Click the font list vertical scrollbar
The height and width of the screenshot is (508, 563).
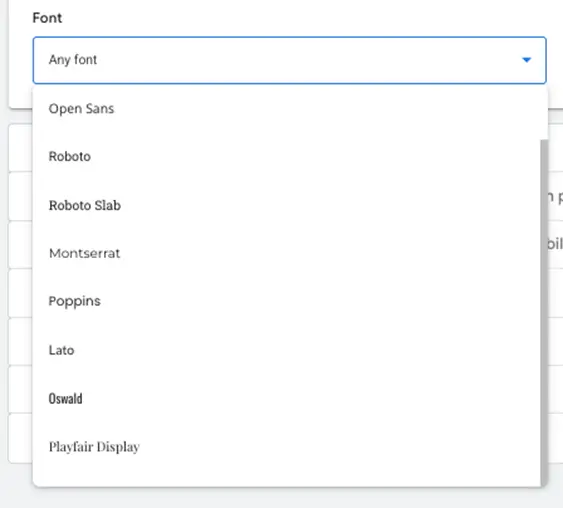point(544,312)
